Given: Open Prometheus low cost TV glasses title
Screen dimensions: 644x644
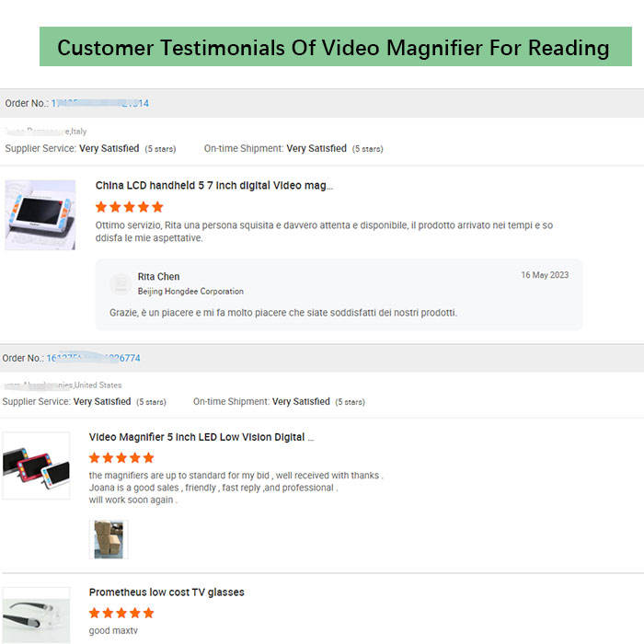Looking at the screenshot, I should pyautogui.click(x=167, y=592).
